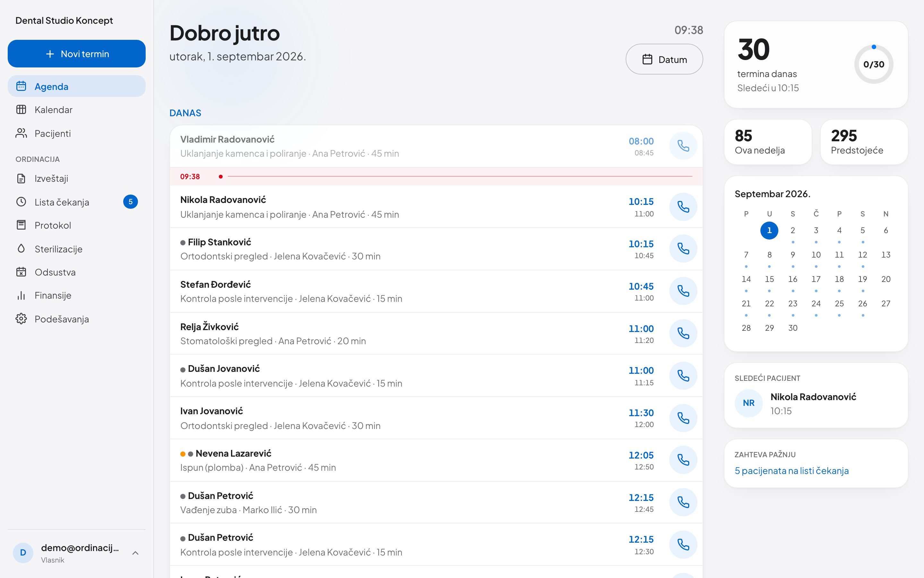Open Dušan Petrović Kontrola posle intervencije row
924x578 pixels.
click(436, 545)
